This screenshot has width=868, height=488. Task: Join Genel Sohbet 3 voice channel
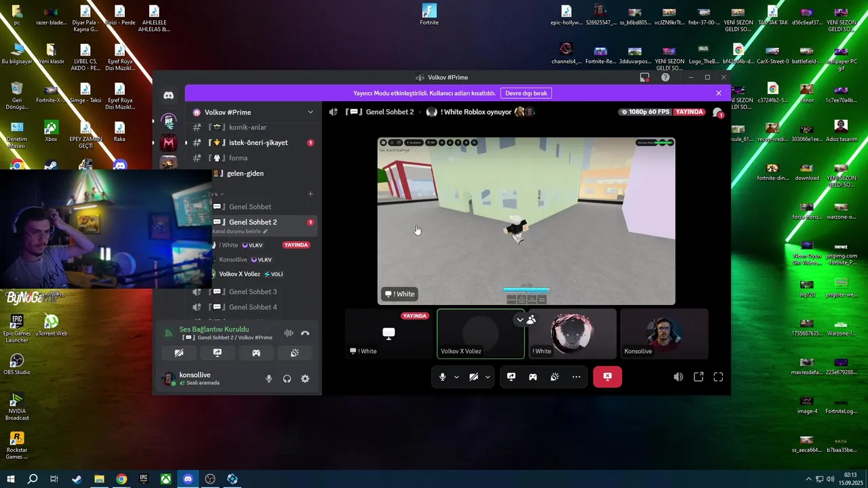click(x=253, y=291)
